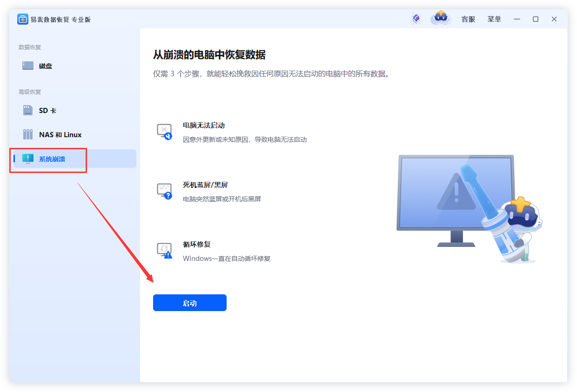Click the 系统崩溃 warning icon in sidebar
577x392 pixels.
28,159
